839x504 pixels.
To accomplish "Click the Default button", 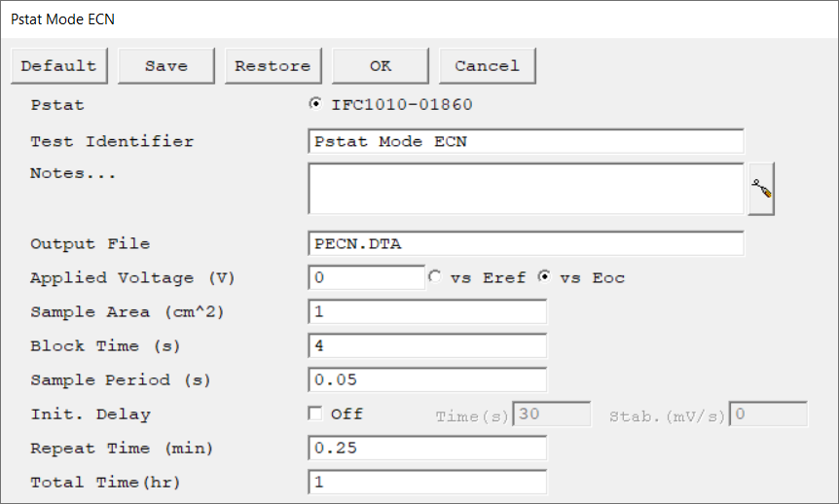I will [59, 66].
